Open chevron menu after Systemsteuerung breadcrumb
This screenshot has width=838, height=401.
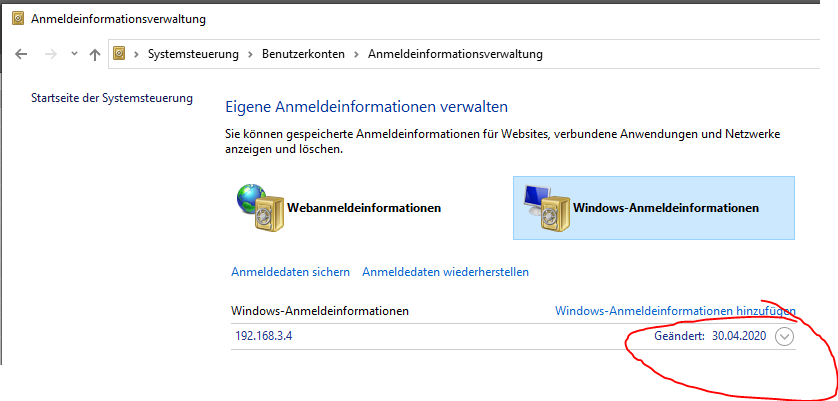250,54
